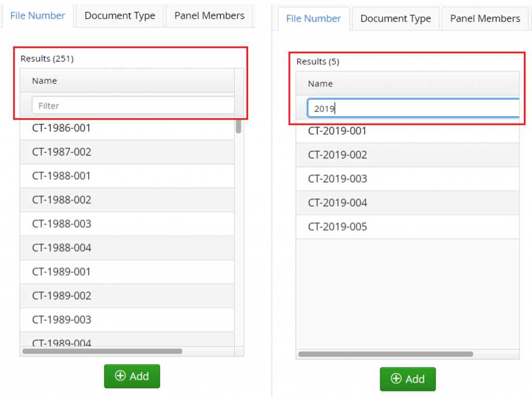Open Panel Members tab in the 251-results panel
This screenshot has height=398, width=532.
click(x=209, y=16)
